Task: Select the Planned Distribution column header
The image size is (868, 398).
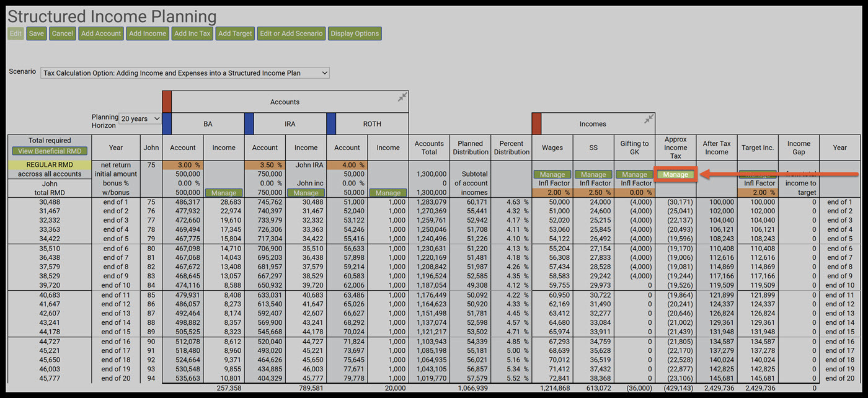Action: tap(470, 148)
